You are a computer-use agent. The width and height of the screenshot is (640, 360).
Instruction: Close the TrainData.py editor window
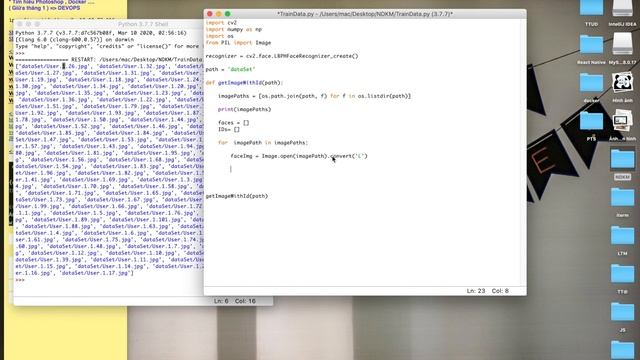(x=210, y=14)
